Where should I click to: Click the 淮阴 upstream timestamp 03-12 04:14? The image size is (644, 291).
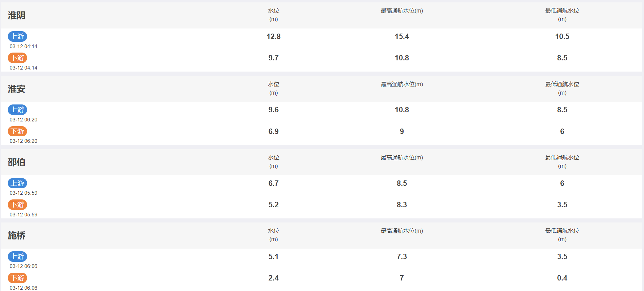pyautogui.click(x=23, y=46)
